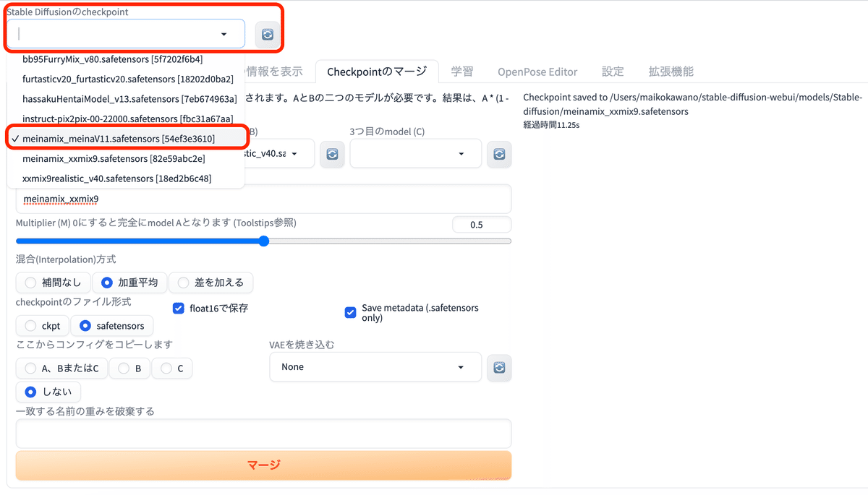Open the 拡張機能 tab

671,72
